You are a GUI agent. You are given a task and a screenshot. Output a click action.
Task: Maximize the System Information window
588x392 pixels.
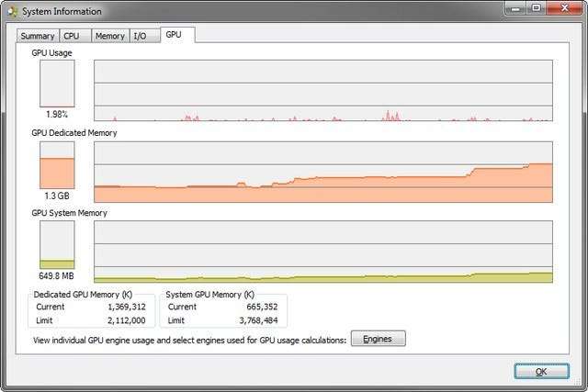coord(537,8)
